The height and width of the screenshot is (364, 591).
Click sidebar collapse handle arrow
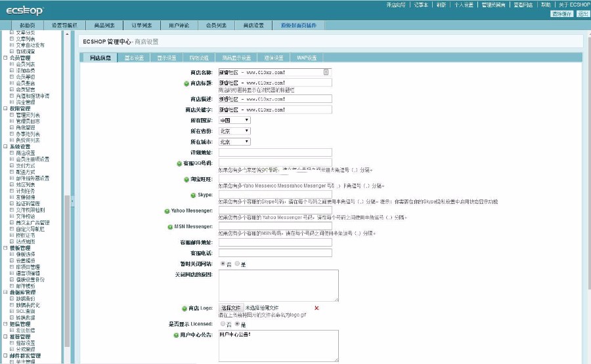coord(72,201)
